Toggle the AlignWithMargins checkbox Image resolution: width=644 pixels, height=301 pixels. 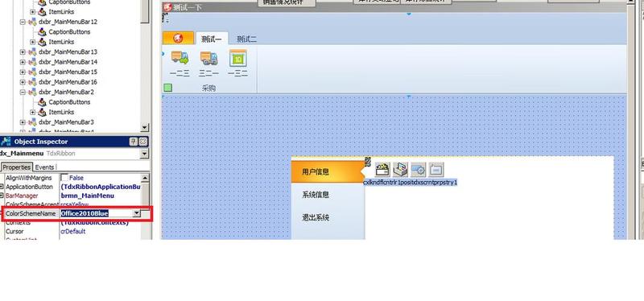(64, 178)
